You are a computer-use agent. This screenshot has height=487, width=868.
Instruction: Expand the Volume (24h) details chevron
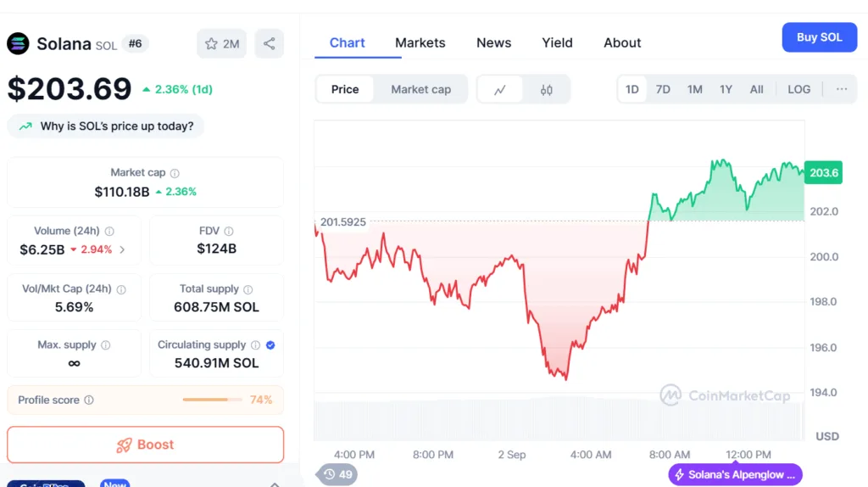pyautogui.click(x=122, y=249)
